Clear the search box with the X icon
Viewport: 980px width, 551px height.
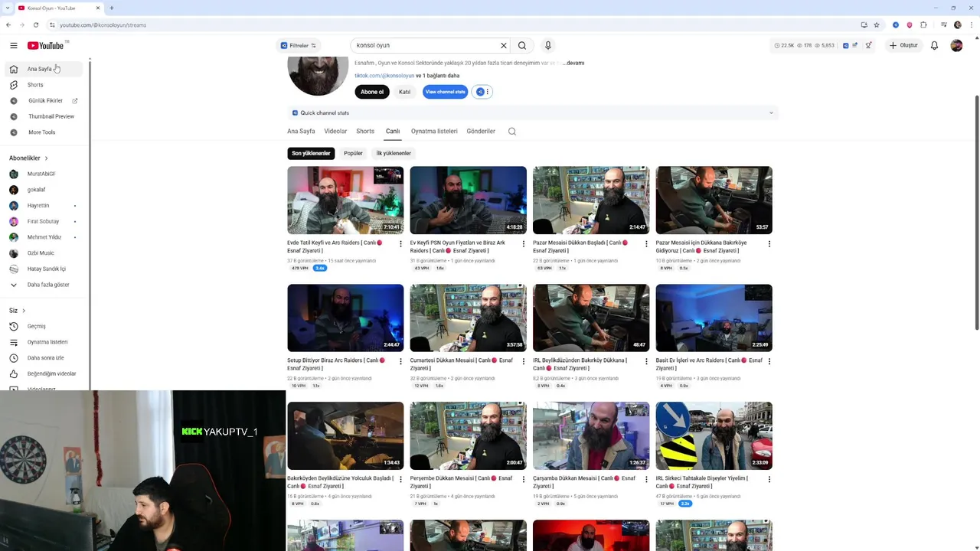click(x=504, y=45)
